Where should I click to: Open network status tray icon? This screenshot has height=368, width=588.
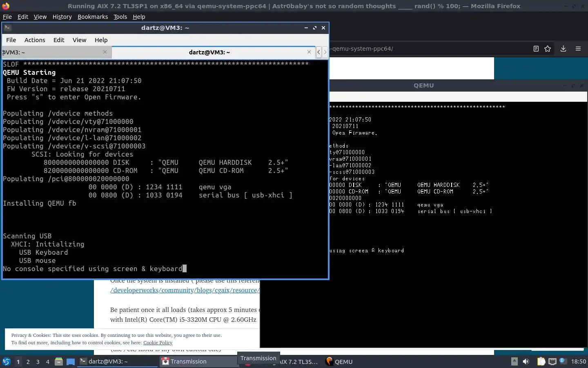552,361
